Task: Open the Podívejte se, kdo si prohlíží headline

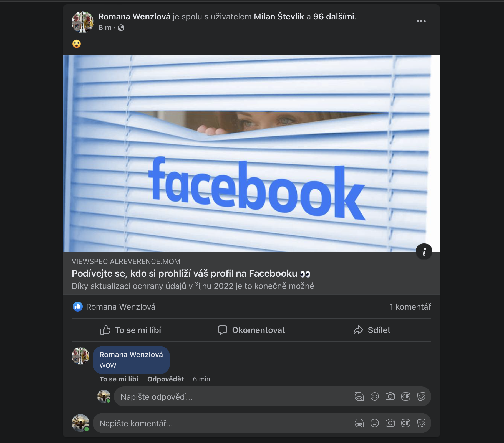Action: coord(191,274)
